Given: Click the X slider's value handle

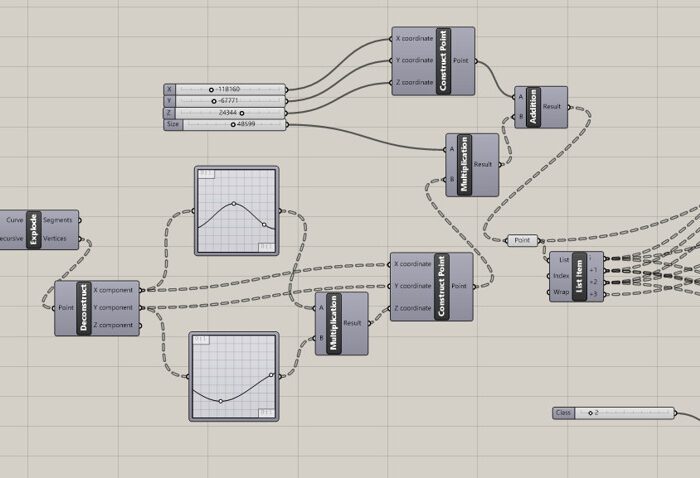Looking at the screenshot, I should [212, 89].
